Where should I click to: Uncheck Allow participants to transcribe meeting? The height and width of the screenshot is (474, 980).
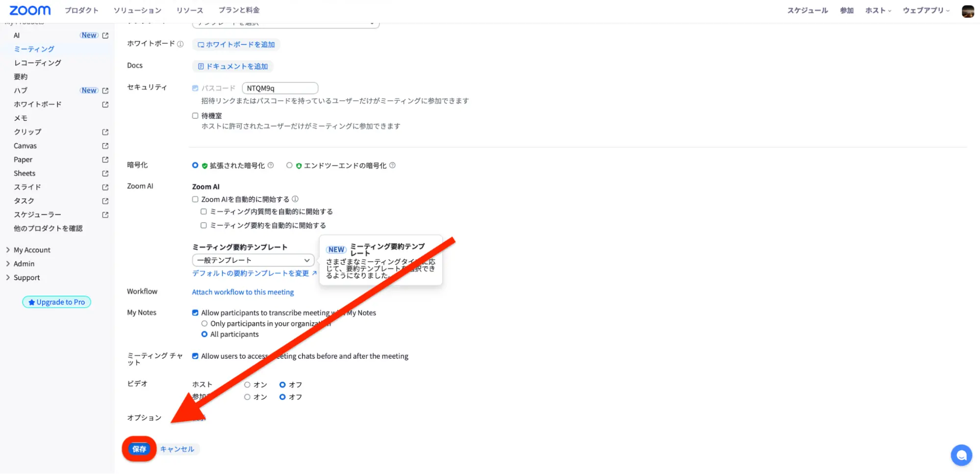[195, 313]
